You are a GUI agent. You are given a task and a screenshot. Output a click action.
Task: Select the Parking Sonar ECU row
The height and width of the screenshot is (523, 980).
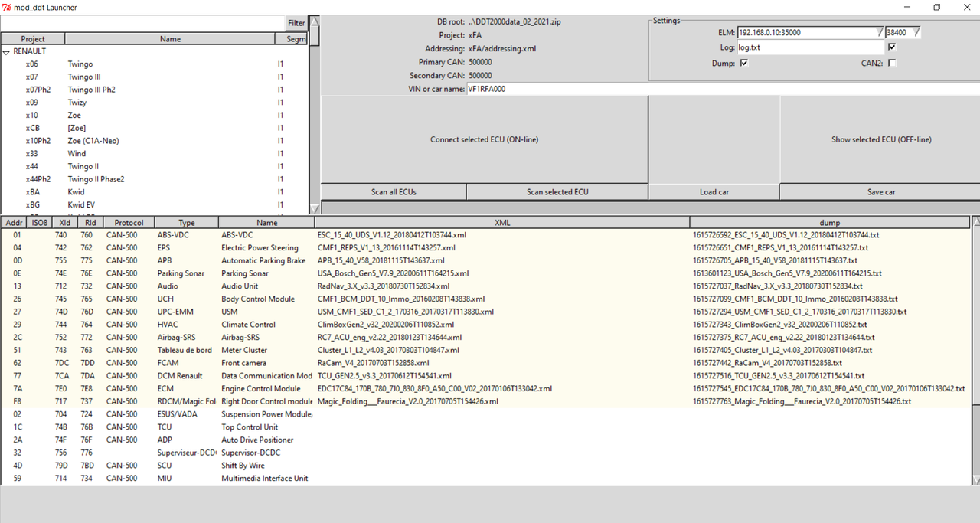point(485,273)
